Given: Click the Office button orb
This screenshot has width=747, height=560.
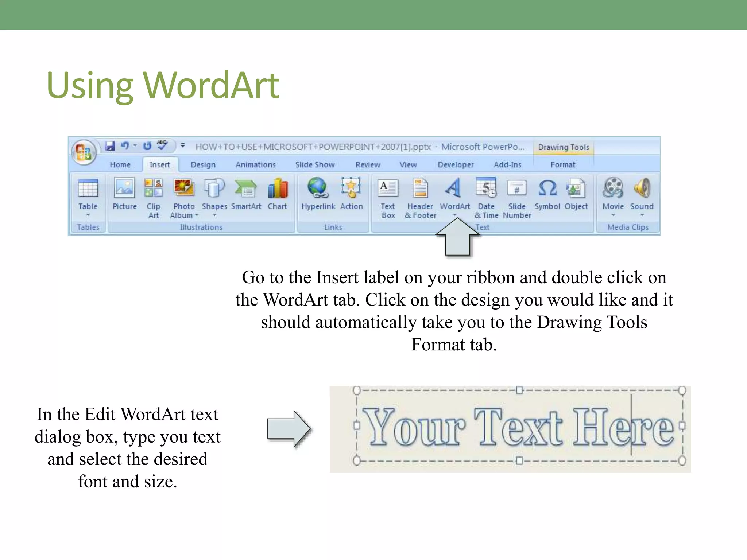Looking at the screenshot, I should [x=84, y=152].
